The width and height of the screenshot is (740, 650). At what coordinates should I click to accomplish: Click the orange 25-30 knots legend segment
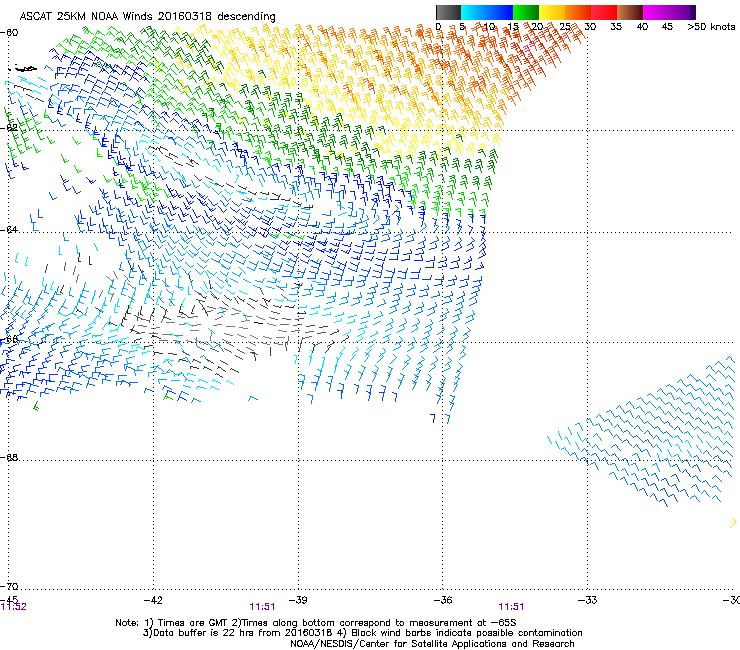point(578,12)
